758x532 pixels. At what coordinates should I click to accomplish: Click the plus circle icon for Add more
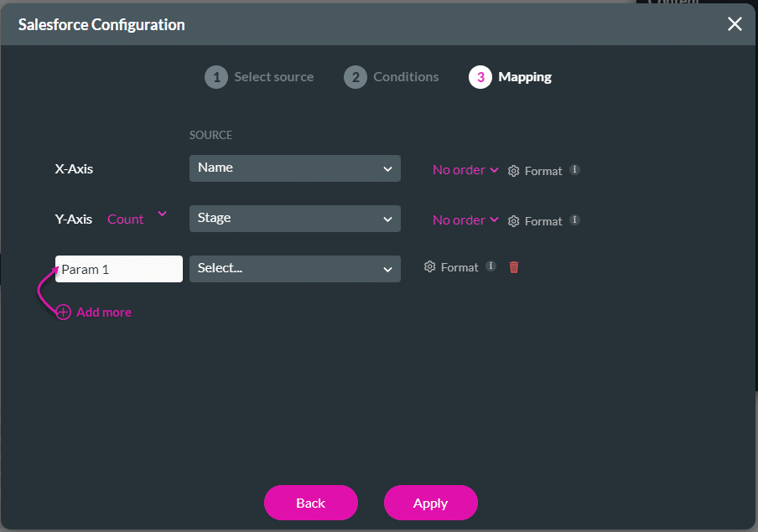point(64,312)
